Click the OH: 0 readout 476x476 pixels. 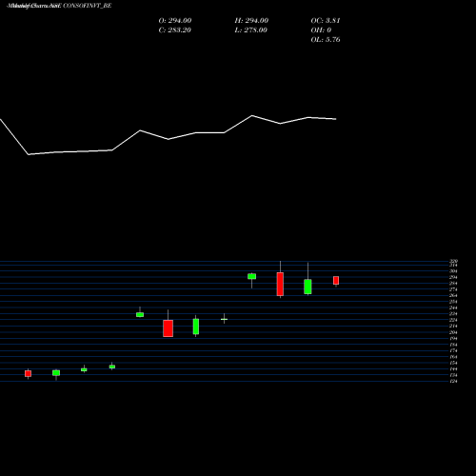coord(321,30)
